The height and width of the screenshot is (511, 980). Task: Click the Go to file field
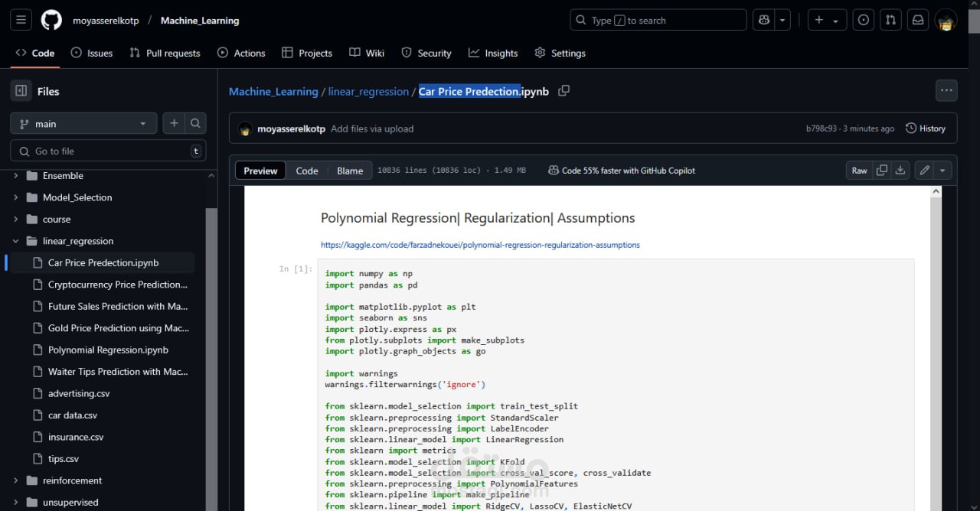[x=108, y=151]
